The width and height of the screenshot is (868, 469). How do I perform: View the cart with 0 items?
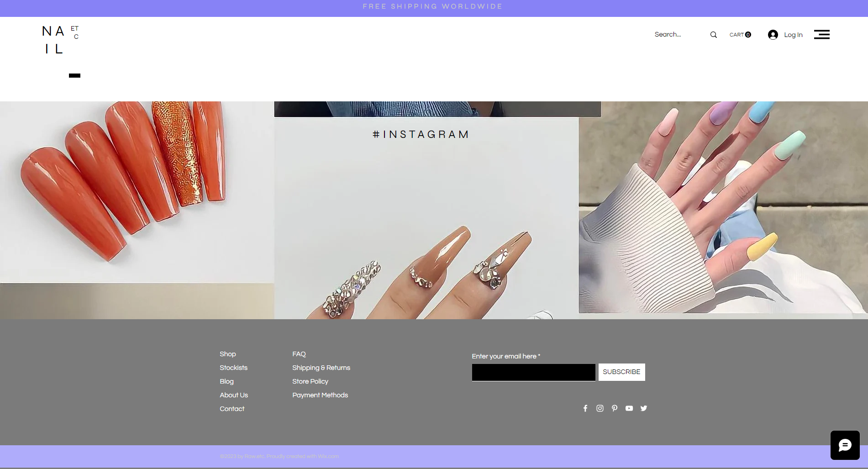tap(740, 35)
